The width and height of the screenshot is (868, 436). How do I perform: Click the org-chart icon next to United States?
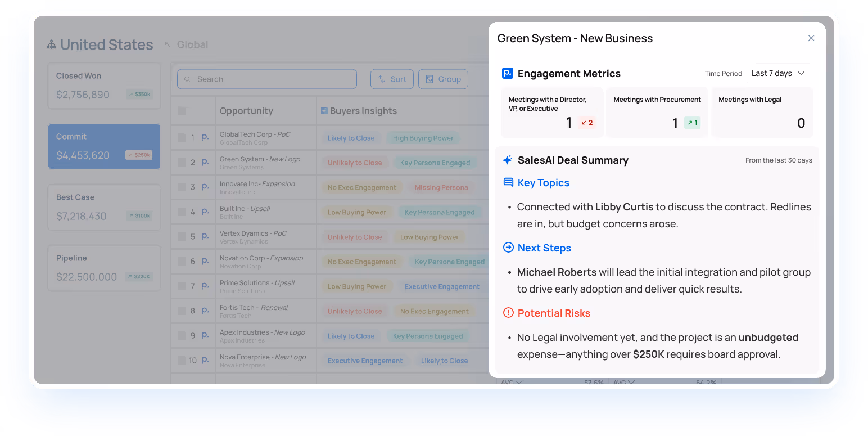(51, 45)
